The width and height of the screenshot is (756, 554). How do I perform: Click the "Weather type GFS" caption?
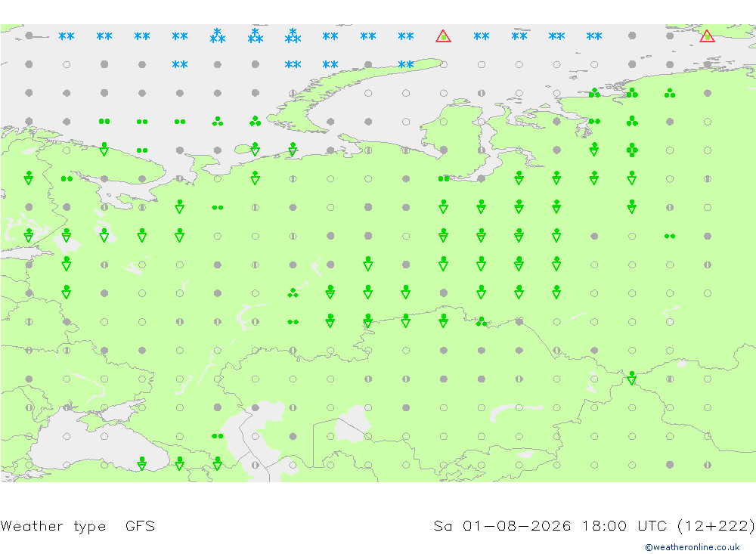coord(78,525)
